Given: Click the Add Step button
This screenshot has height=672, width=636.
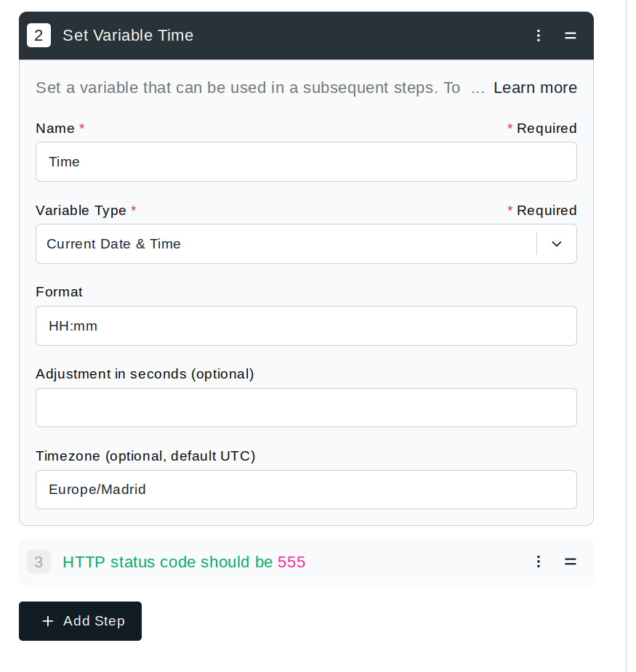Looking at the screenshot, I should (x=80, y=621).
